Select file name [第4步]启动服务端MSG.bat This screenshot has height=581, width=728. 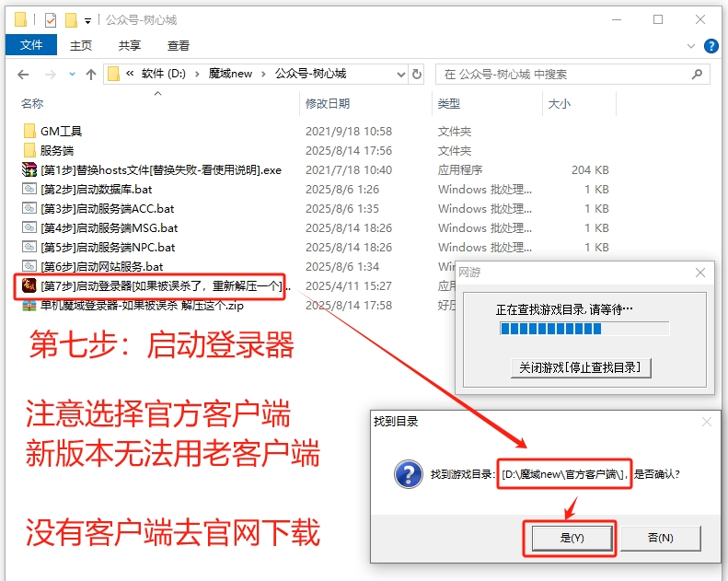[110, 228]
